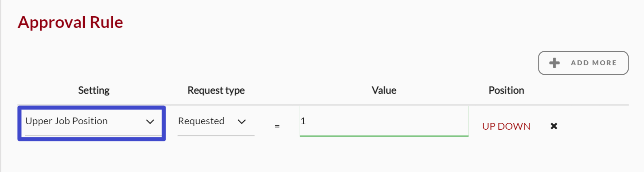
Task: Focus the Value field containing 1
Action: coord(384,121)
